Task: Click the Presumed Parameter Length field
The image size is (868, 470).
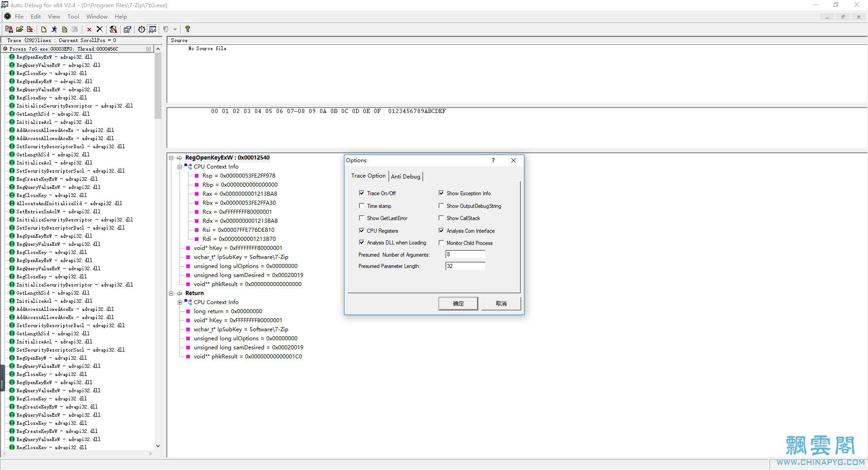Action: pyautogui.click(x=465, y=266)
